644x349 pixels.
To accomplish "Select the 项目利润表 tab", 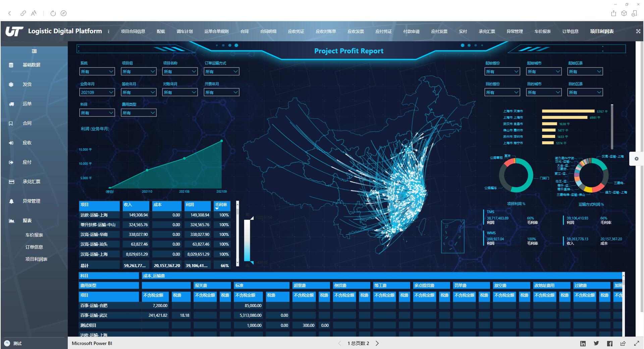I will (602, 31).
